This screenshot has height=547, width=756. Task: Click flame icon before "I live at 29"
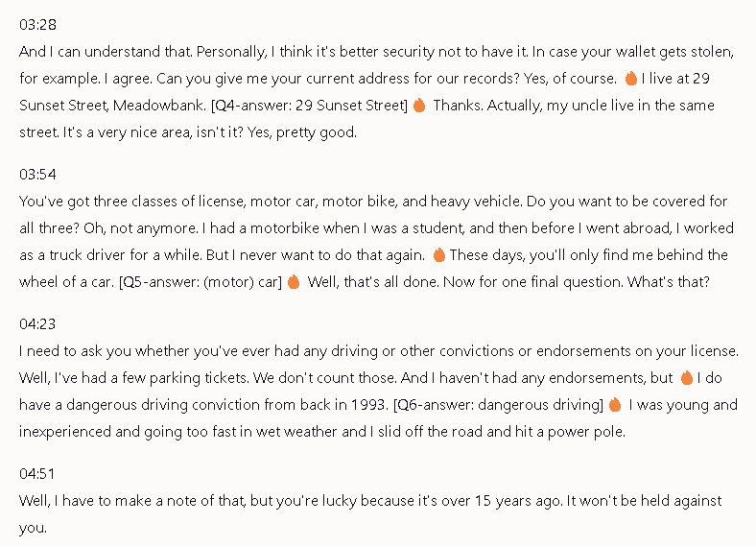[x=630, y=78]
